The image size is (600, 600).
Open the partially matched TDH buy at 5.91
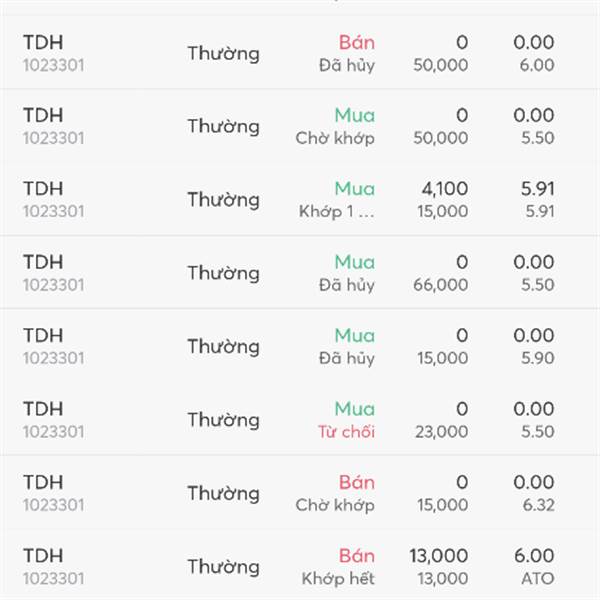point(300,199)
